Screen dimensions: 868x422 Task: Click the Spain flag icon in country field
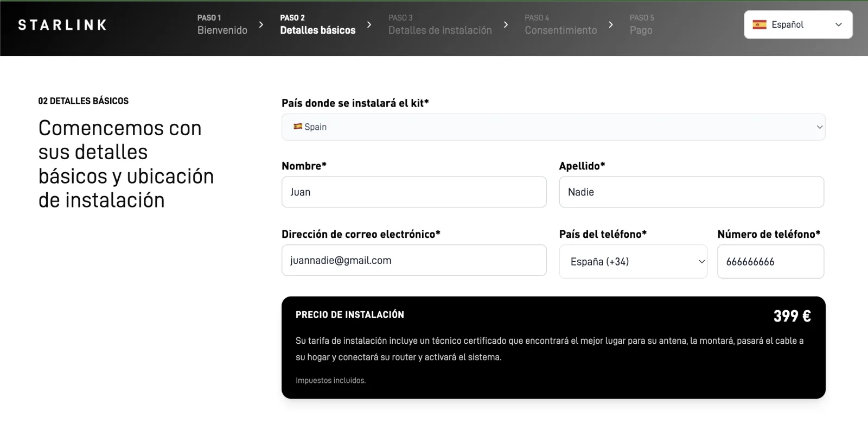tap(298, 127)
